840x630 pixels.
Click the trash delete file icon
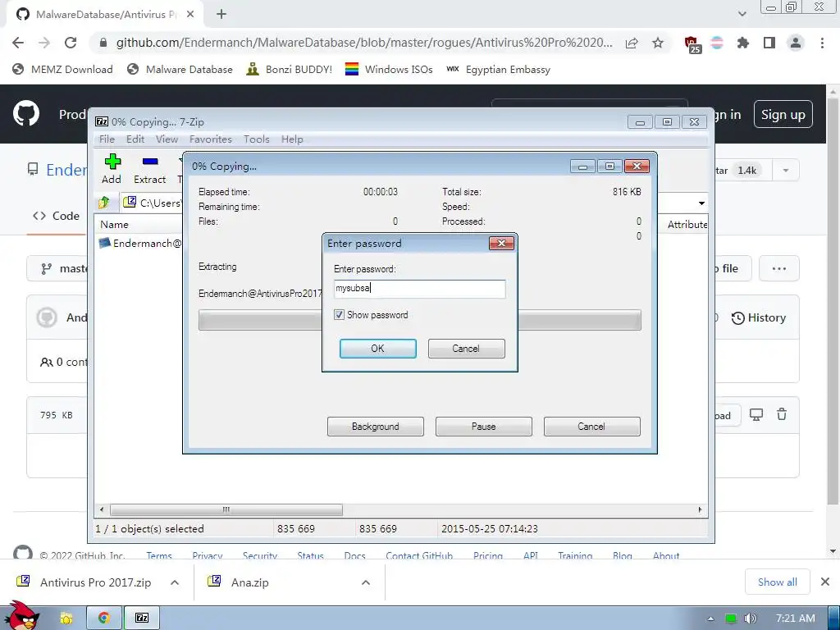click(x=782, y=414)
